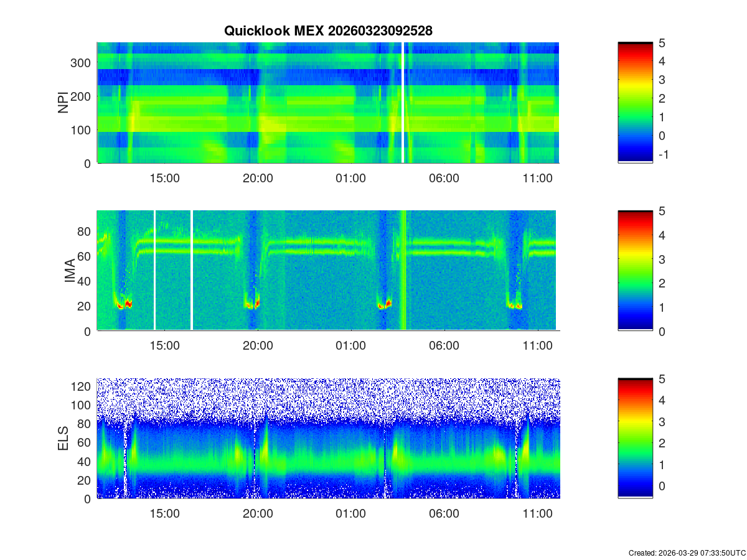The height and width of the screenshot is (560, 747).
Task: Click the ELS panel colorbar
Action: coord(635,439)
